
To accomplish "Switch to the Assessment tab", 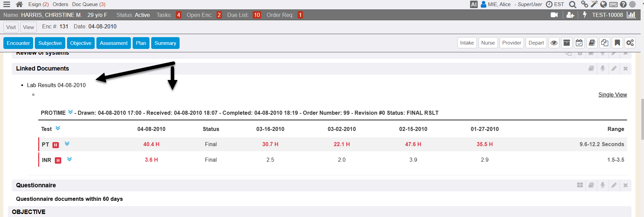I will 114,43.
